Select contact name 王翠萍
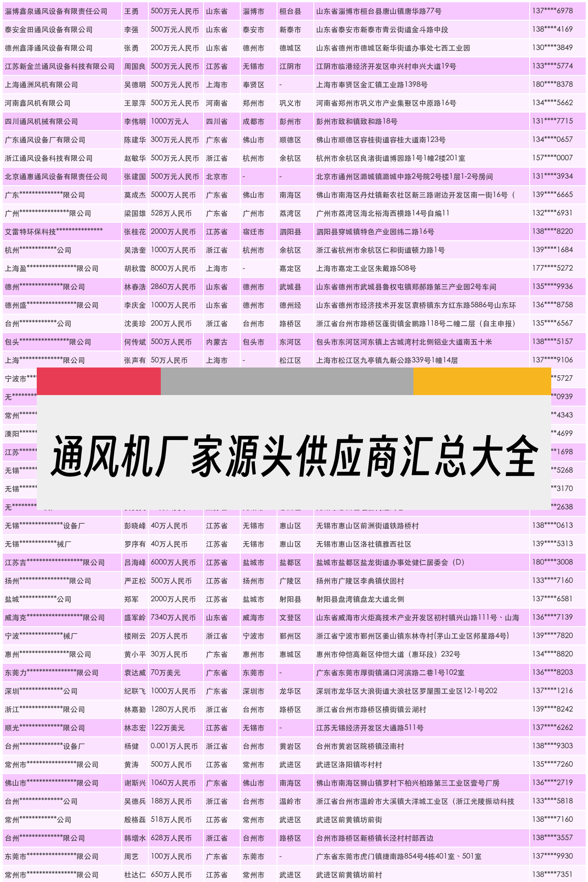Image resolution: width=588 pixels, height=882 pixels. tap(135, 103)
